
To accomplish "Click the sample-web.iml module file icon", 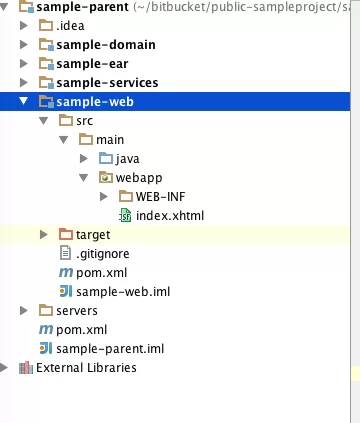I will tap(66, 292).
